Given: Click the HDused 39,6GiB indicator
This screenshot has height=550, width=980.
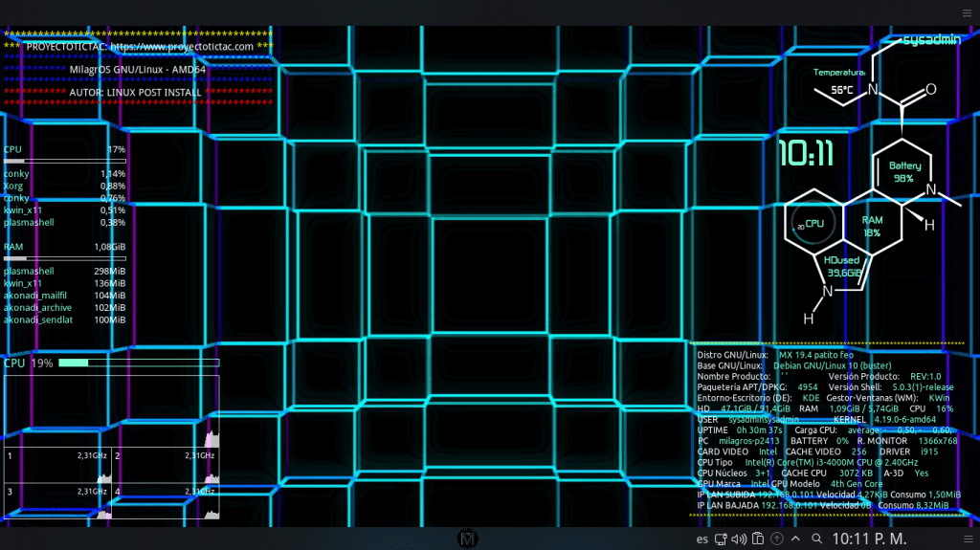Looking at the screenshot, I should (843, 267).
